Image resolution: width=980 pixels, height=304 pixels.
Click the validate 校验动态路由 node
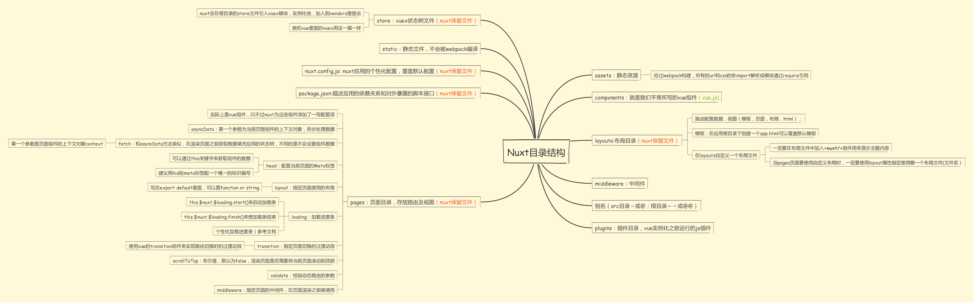coord(302,275)
